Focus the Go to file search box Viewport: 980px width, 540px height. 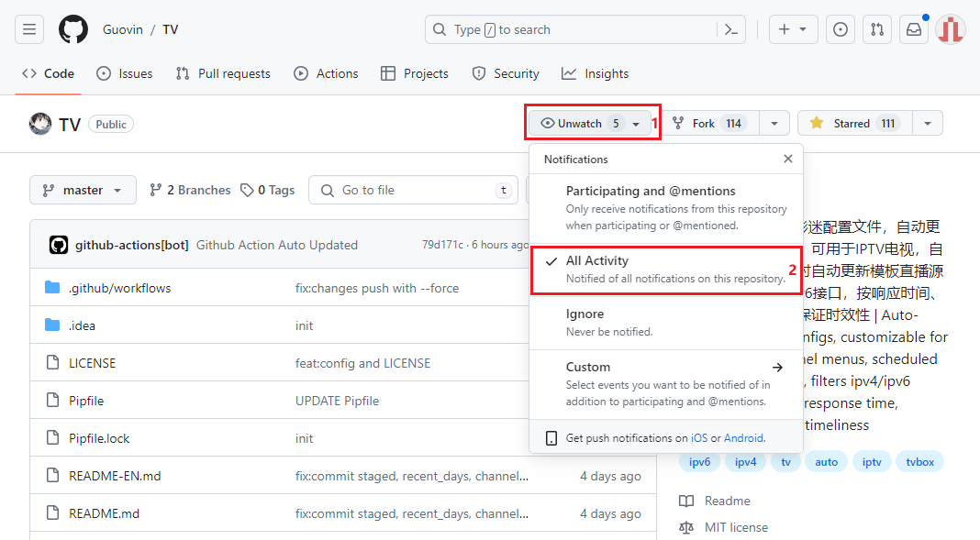pyautogui.click(x=413, y=190)
